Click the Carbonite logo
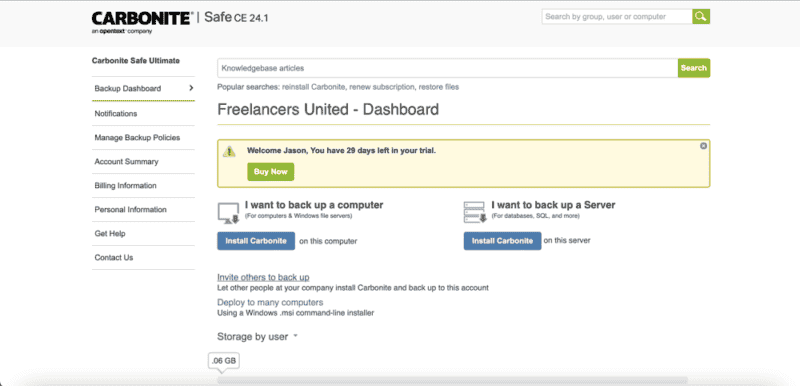Image resolution: width=800 pixels, height=386 pixels. click(x=142, y=19)
